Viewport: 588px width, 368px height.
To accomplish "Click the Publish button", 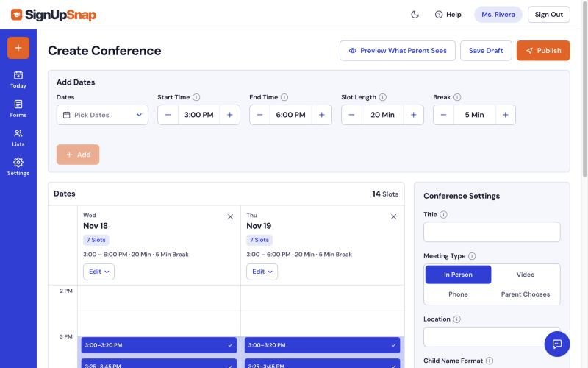I will pos(543,51).
